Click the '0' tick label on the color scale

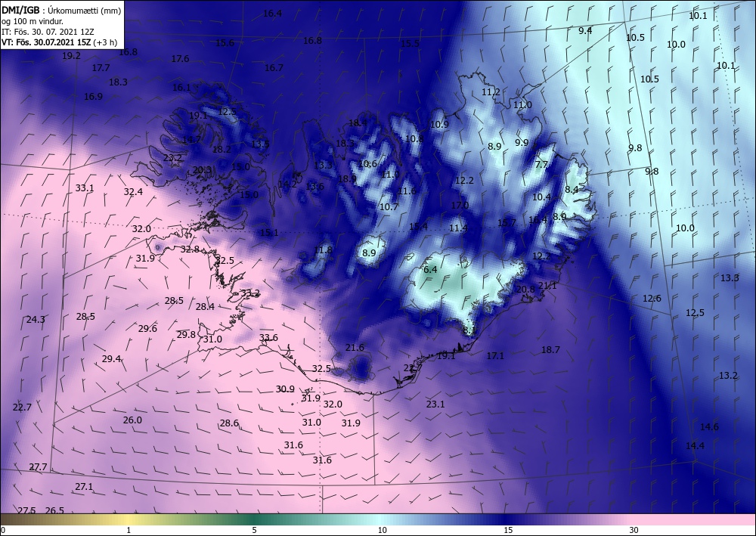[x=2, y=531]
